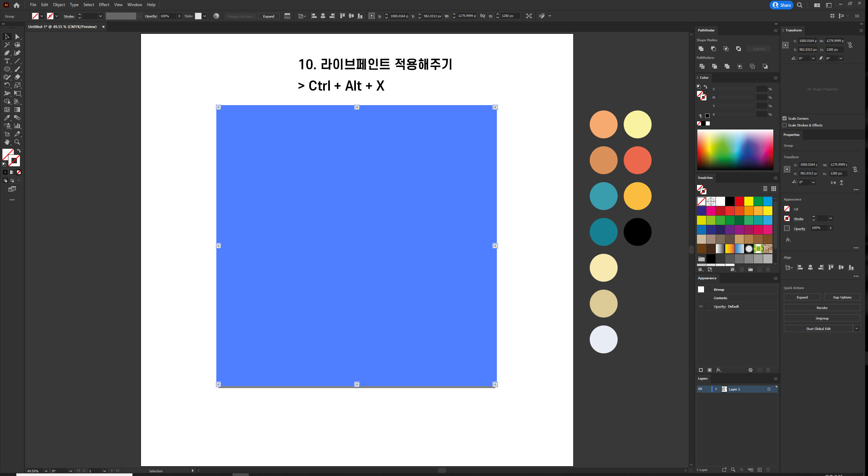Click Divide pathfinder icon
This screenshot has height=476, width=868.
[x=702, y=66]
